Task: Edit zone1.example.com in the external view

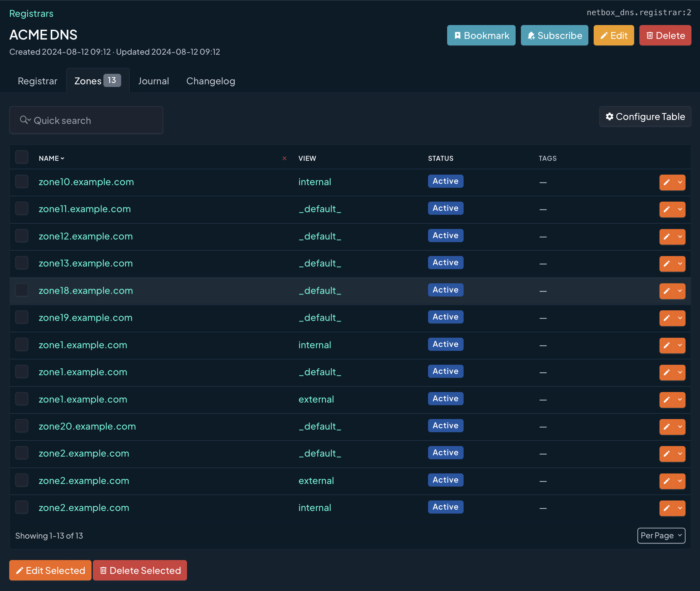Action: (667, 399)
